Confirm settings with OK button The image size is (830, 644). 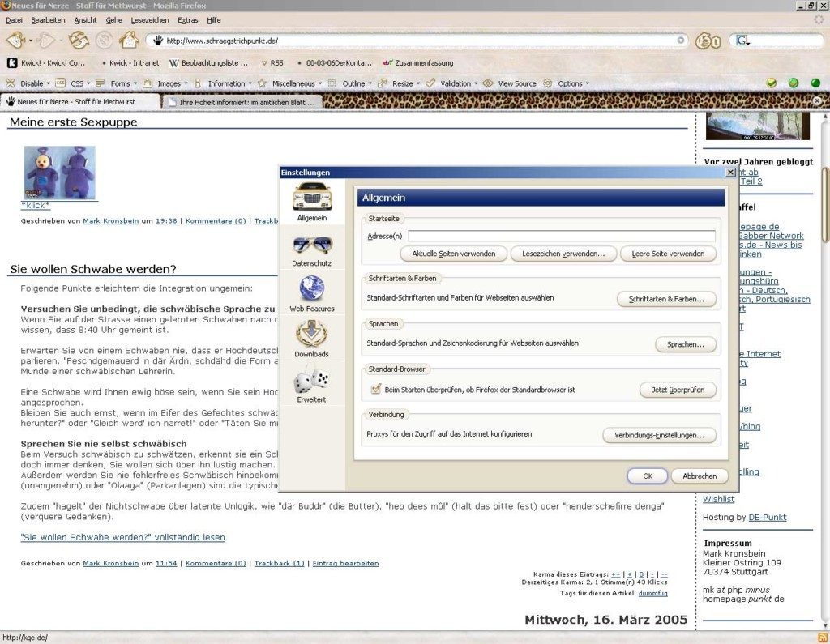648,476
